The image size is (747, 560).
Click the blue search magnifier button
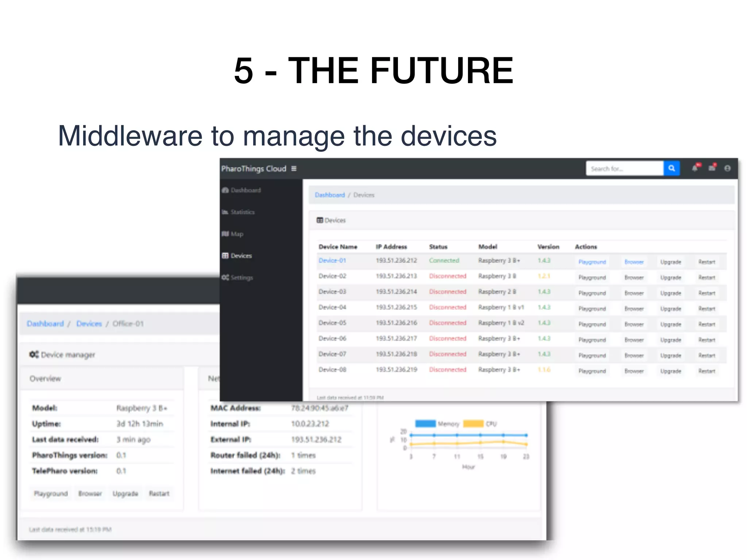coord(671,168)
